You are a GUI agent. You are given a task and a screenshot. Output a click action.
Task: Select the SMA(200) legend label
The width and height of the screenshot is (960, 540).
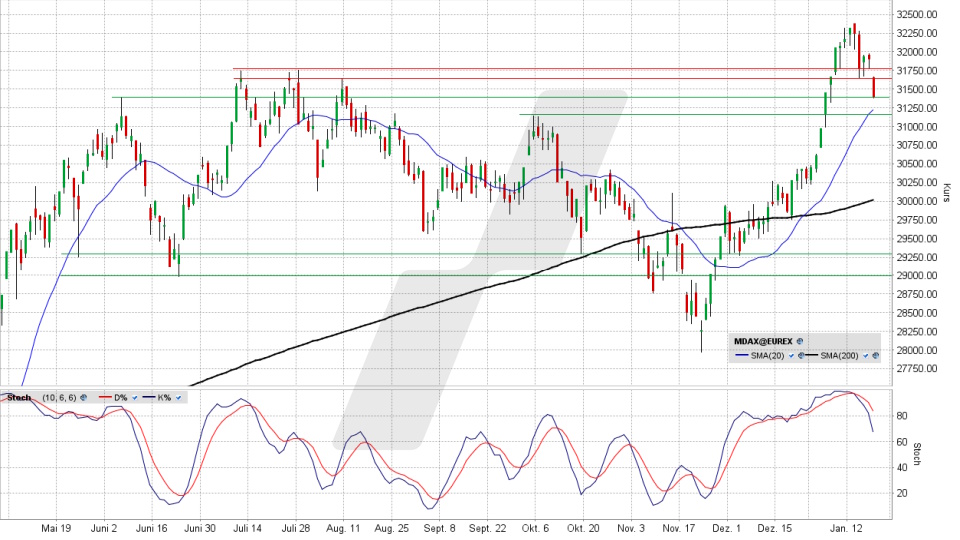tap(839, 356)
